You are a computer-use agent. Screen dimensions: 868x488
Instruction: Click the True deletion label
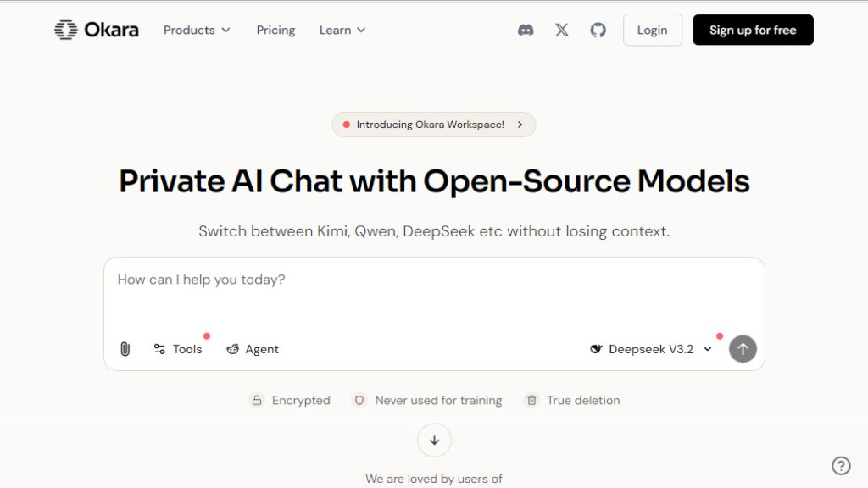coord(583,400)
